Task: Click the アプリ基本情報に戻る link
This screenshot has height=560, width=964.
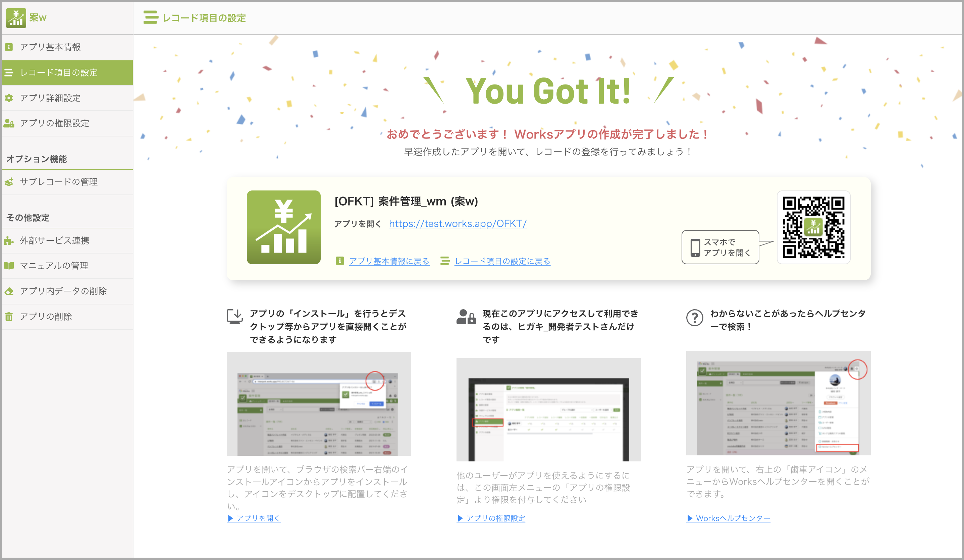Action: (x=389, y=261)
